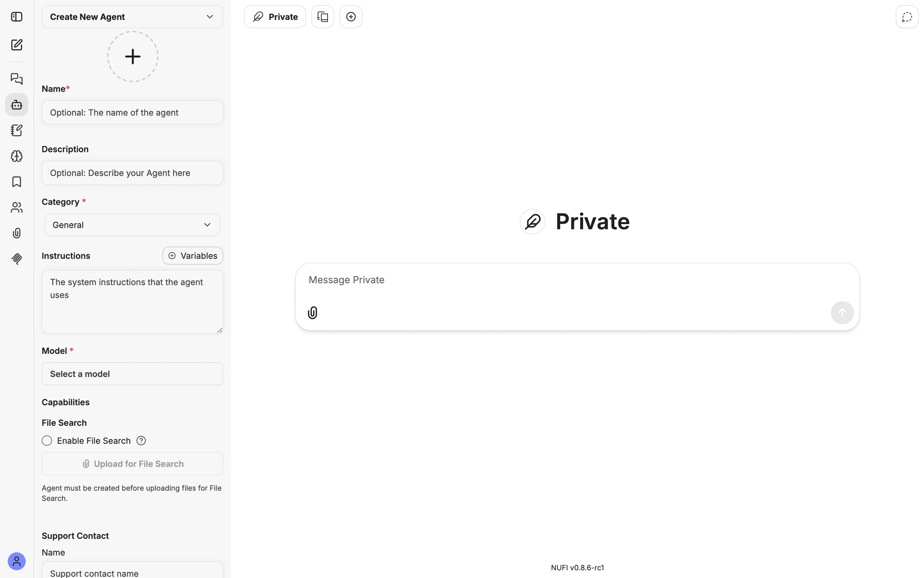
Task: Open conversations chat bubbles icon
Action: 16,79
